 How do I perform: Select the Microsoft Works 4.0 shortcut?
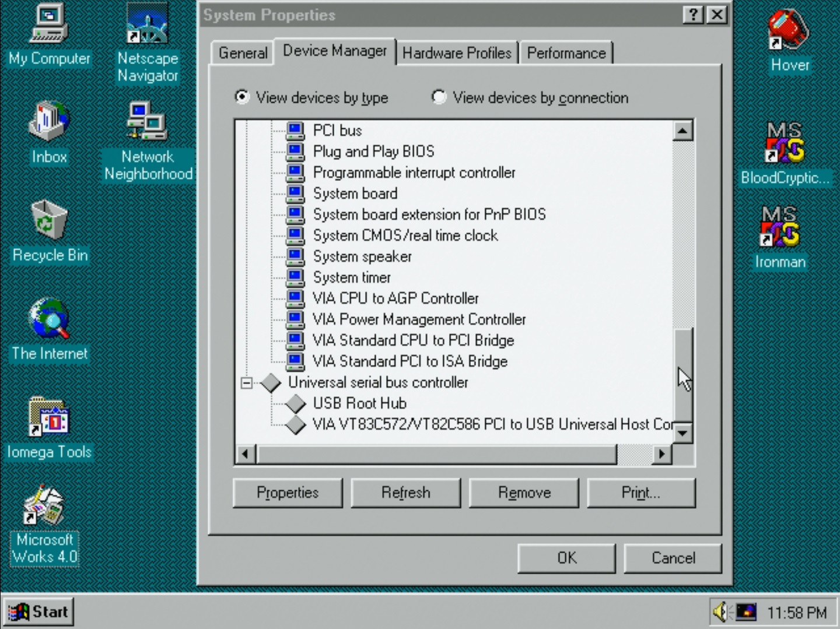click(x=44, y=505)
